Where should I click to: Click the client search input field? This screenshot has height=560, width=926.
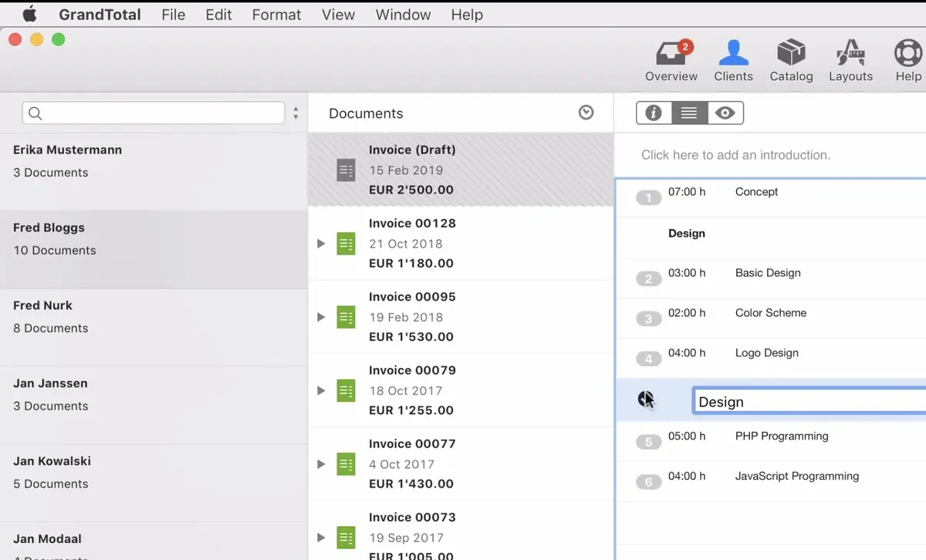click(x=154, y=113)
